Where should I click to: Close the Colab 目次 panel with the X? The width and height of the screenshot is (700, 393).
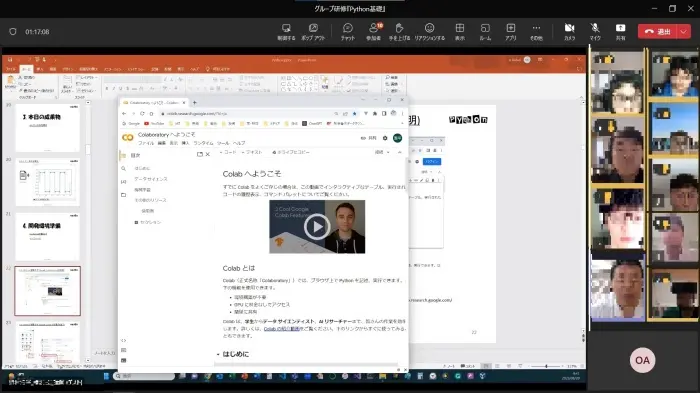coord(208,155)
